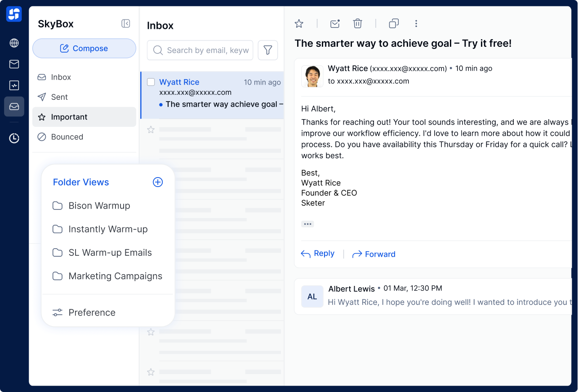Open the activity monitor icon in left rail
This screenshot has width=578, height=392.
(14, 85)
